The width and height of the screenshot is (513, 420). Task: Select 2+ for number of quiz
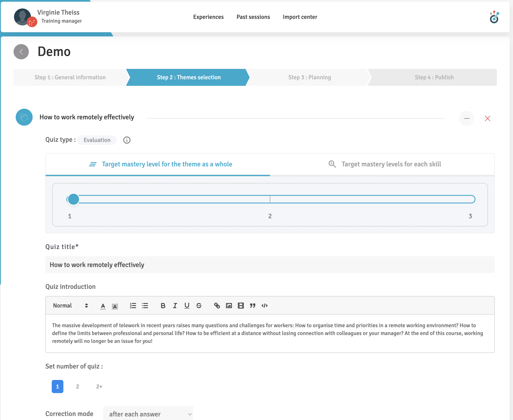pos(99,386)
